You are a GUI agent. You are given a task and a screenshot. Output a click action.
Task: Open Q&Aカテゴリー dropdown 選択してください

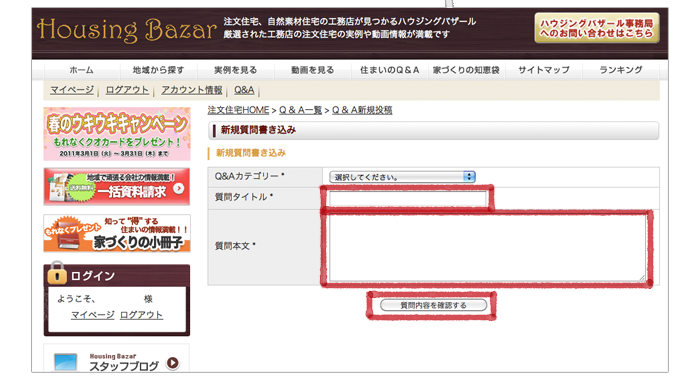[x=402, y=177]
